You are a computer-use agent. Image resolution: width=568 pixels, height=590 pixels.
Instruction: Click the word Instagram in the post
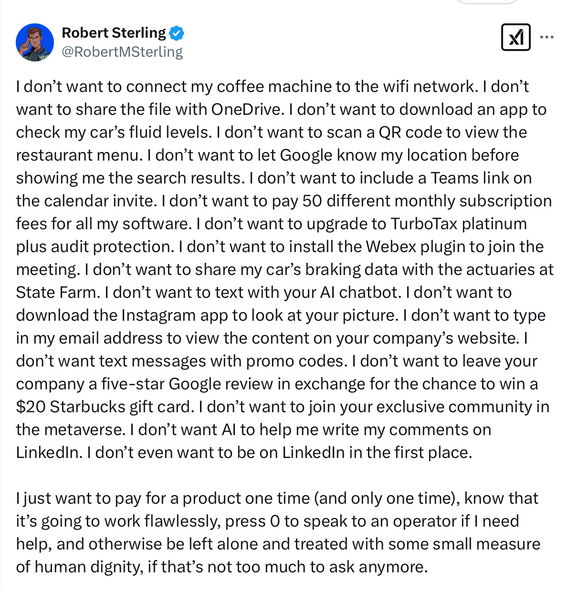click(x=158, y=316)
